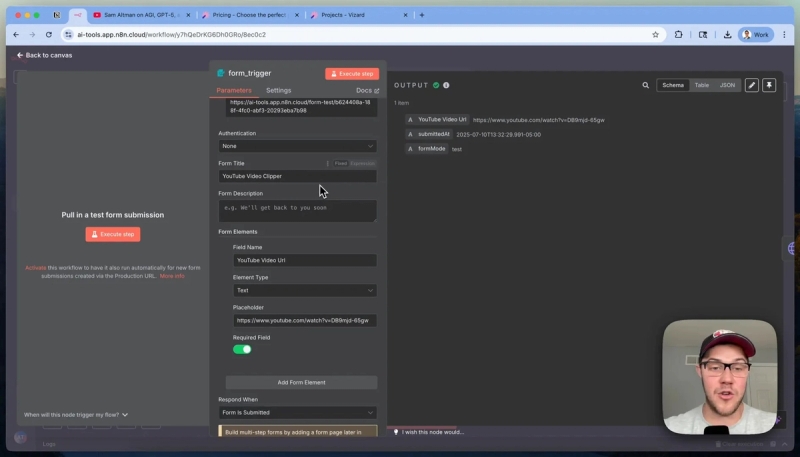Open the media control icon in toolbar
Image resolution: width=800 pixels, height=457 pixels.
coord(703,35)
